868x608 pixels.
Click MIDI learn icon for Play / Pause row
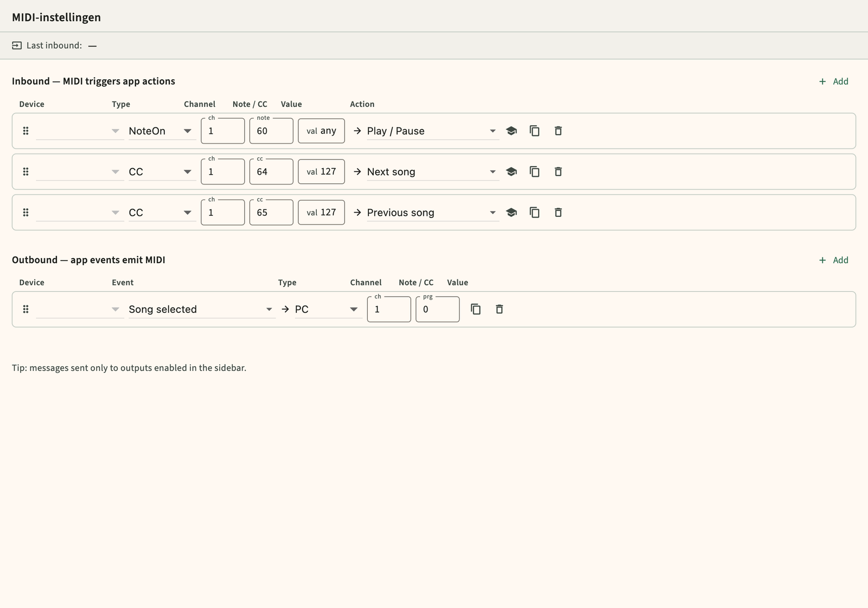click(x=511, y=131)
